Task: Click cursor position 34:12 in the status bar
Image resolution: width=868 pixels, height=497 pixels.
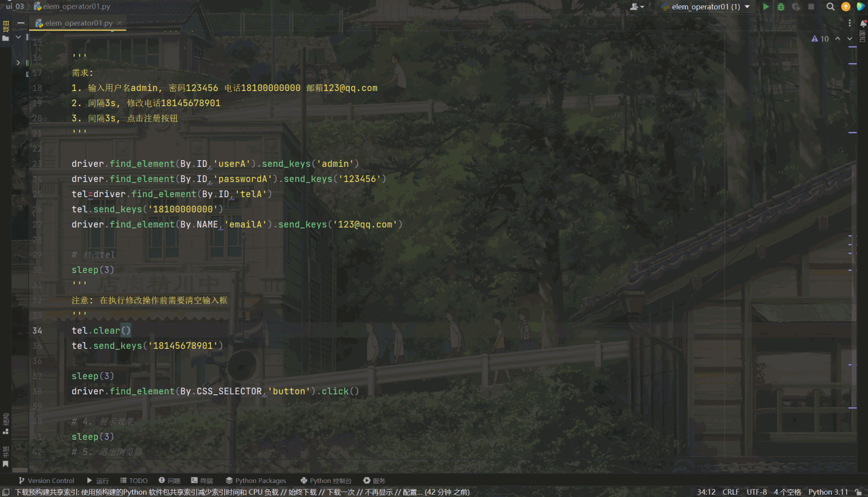Action: [x=706, y=492]
